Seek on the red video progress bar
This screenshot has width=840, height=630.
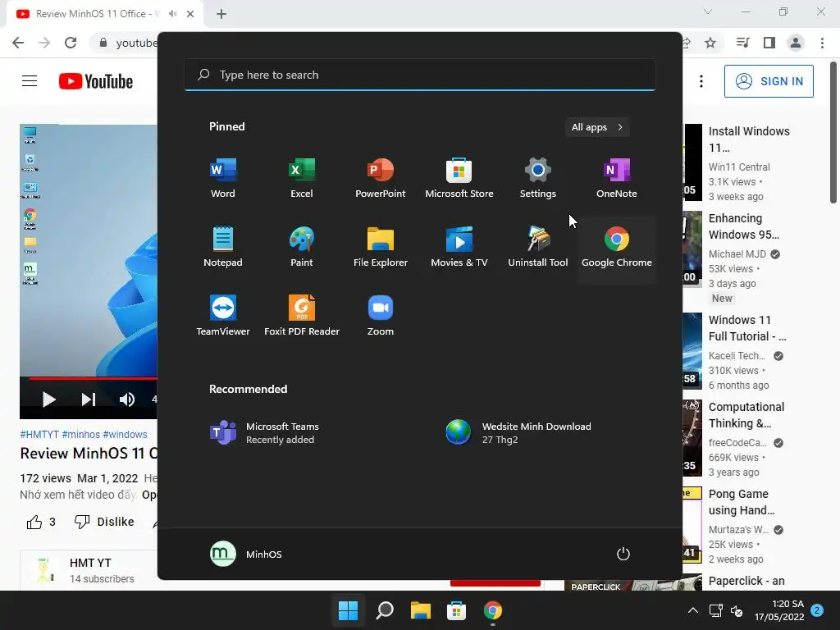tap(94, 378)
